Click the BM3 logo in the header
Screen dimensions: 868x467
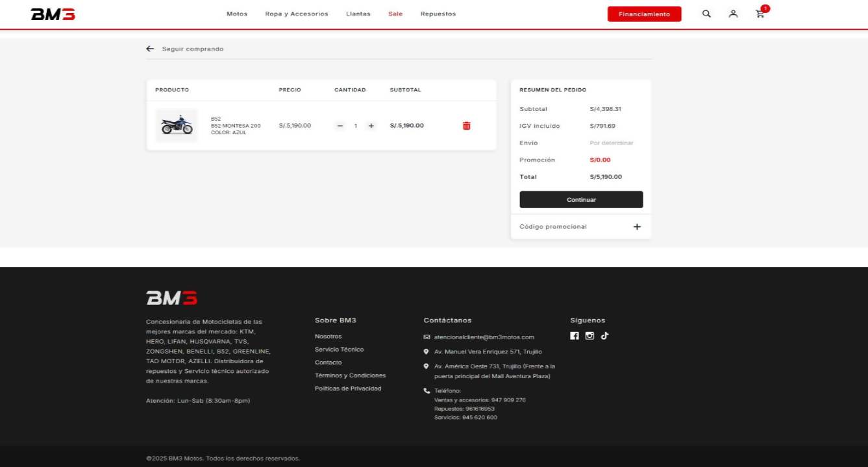click(x=53, y=14)
